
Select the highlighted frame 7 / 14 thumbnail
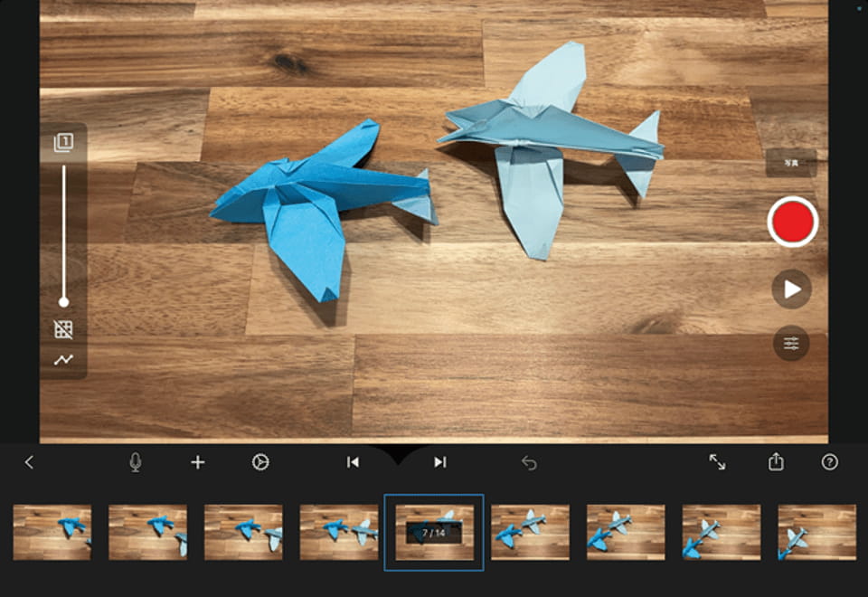[x=434, y=533]
